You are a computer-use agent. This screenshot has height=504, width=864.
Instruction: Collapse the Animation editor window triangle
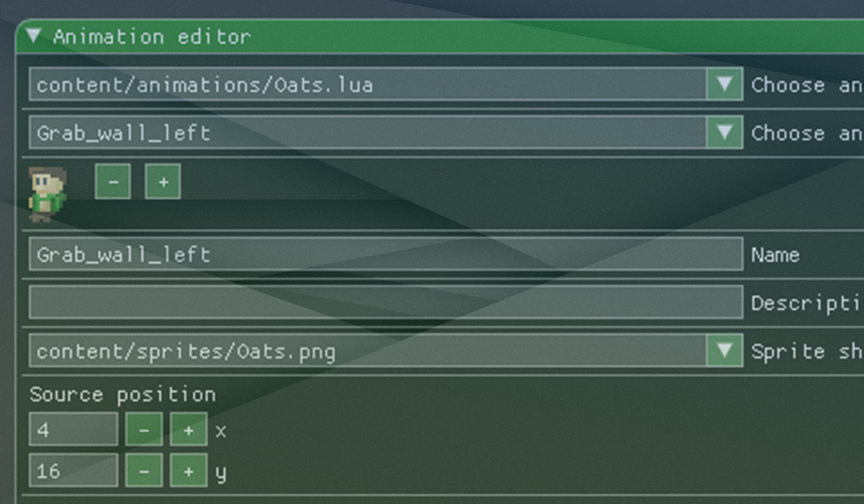click(x=33, y=36)
